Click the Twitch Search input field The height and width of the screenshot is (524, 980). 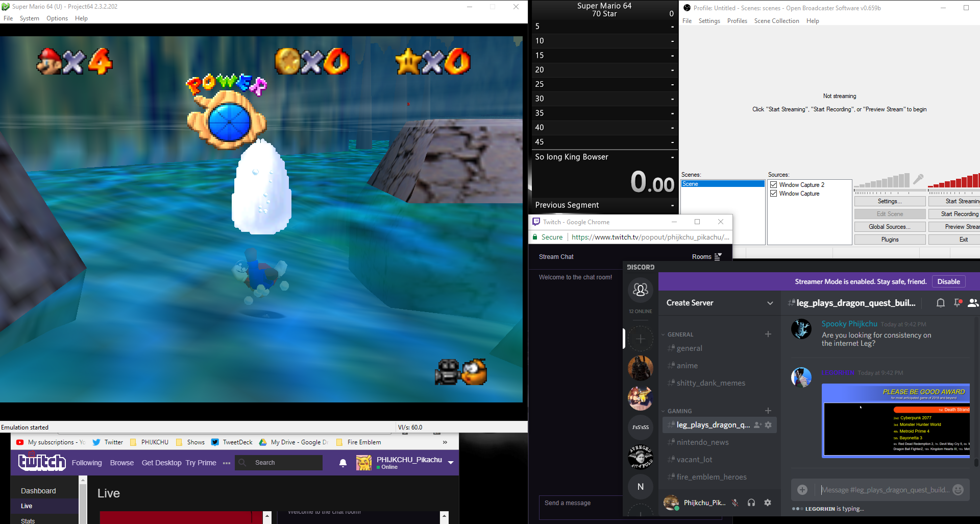pyautogui.click(x=279, y=463)
